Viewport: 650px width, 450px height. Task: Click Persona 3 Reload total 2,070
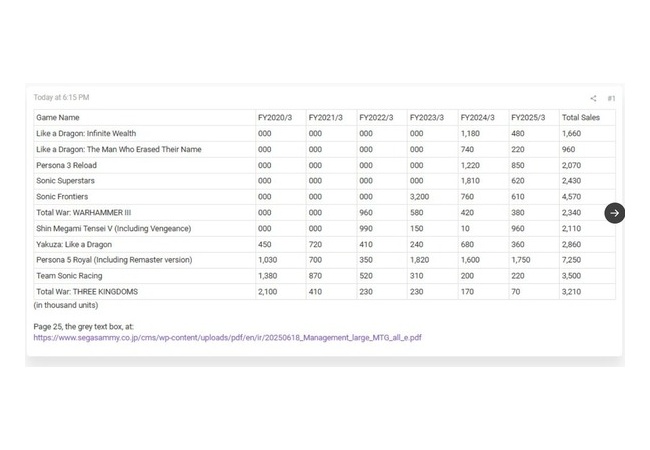pos(571,165)
